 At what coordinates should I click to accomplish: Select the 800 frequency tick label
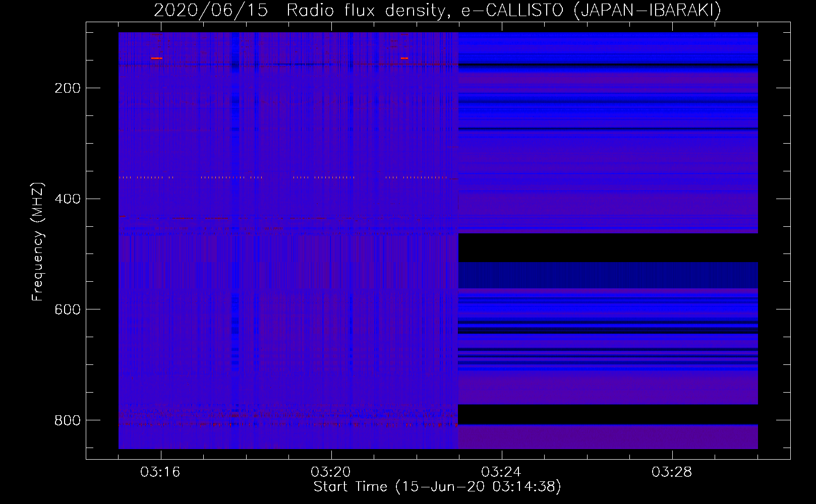(x=68, y=420)
